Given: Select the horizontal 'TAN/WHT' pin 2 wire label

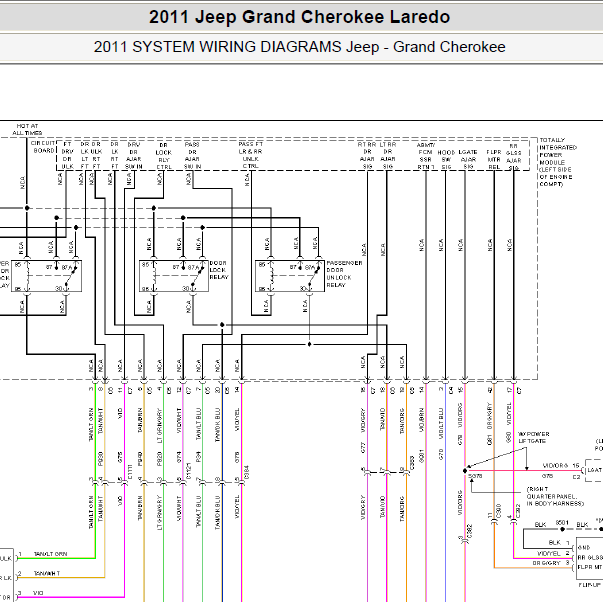Looking at the screenshot, I should (47, 573).
